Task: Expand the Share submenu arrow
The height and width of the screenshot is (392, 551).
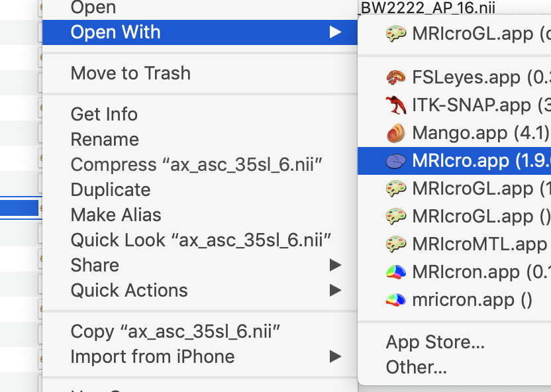Action: click(336, 266)
